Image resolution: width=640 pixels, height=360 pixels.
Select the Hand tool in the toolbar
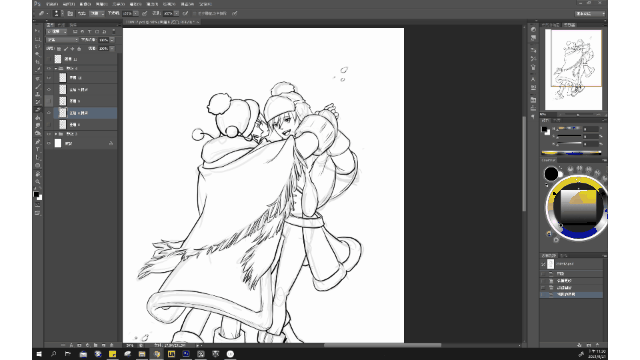tap(38, 173)
